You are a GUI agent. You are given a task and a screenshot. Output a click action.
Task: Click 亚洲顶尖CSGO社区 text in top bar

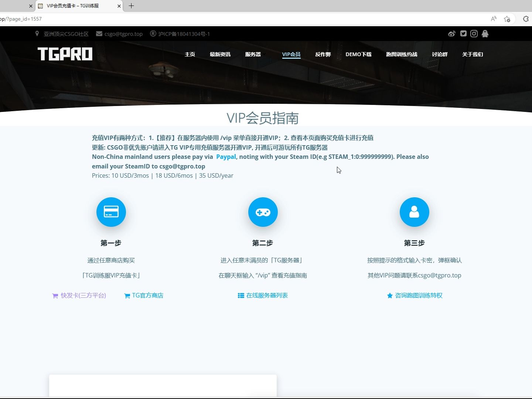coord(66,34)
